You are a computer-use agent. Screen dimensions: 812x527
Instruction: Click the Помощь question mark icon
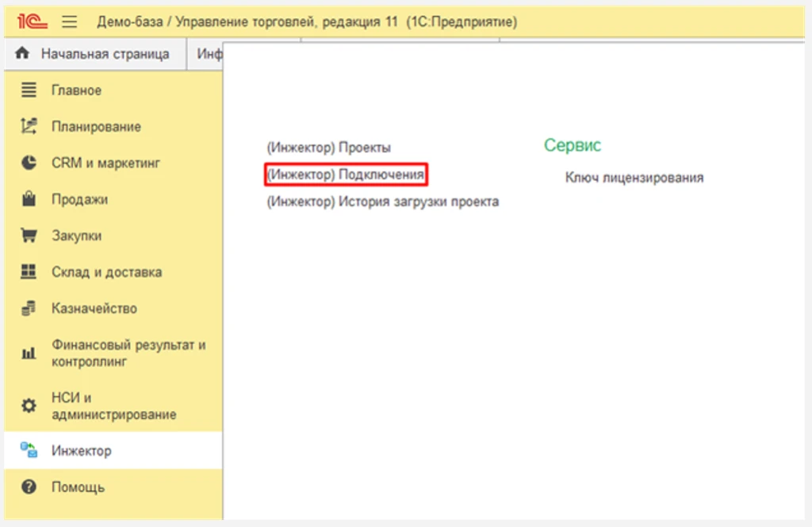(x=29, y=487)
